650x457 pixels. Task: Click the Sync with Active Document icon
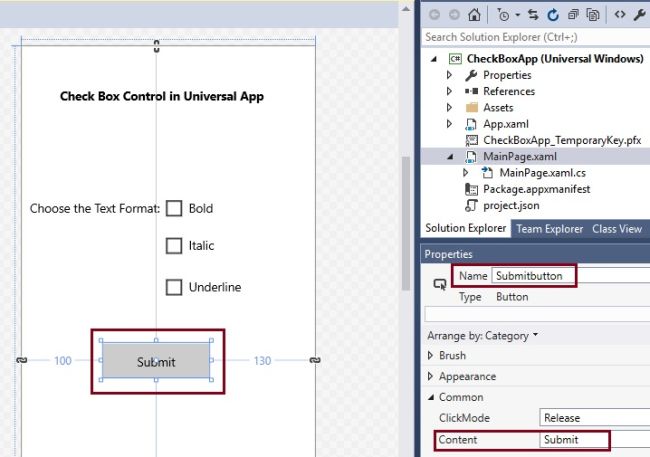(x=533, y=15)
